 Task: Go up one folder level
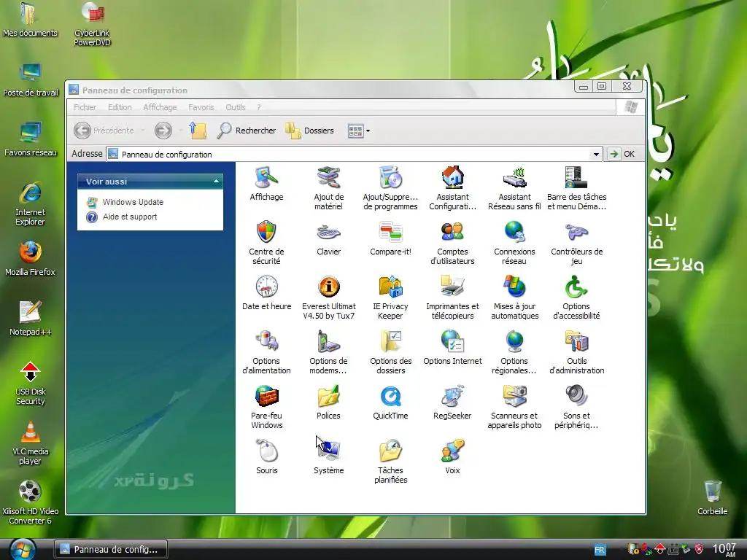point(198,130)
